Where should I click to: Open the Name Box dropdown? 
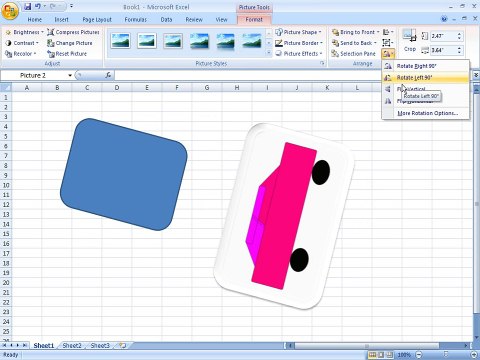[70, 75]
